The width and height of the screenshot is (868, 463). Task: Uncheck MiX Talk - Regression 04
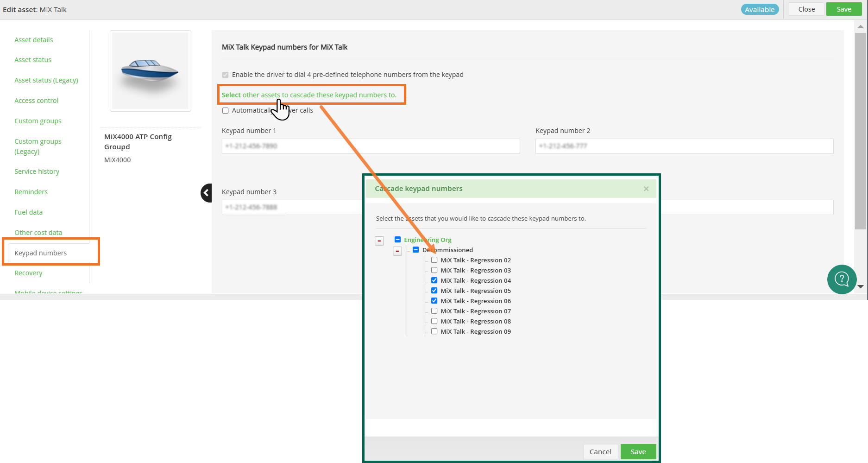(434, 280)
